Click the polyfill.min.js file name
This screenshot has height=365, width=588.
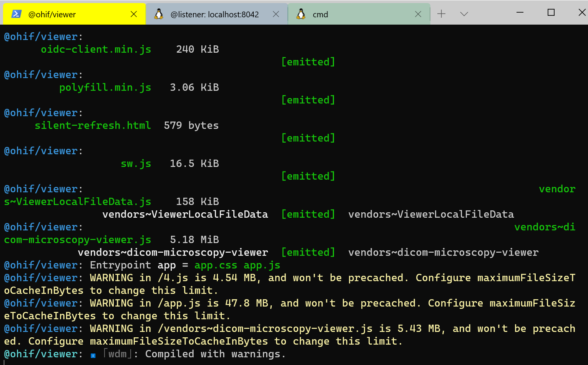[105, 87]
